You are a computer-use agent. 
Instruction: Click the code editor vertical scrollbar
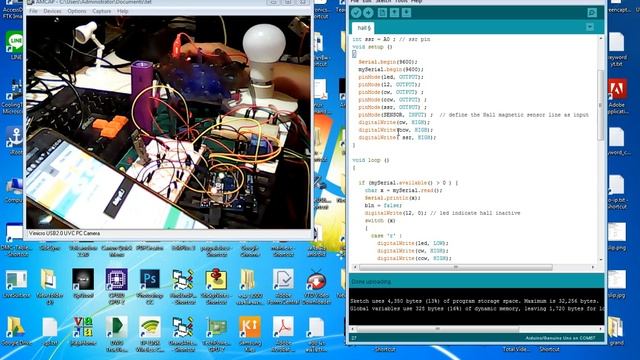coord(600,106)
